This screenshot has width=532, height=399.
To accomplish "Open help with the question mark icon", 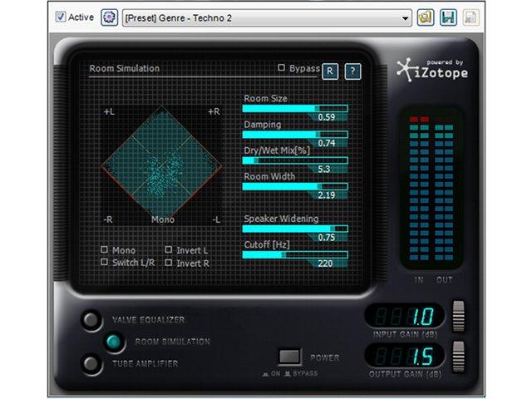I will point(352,71).
